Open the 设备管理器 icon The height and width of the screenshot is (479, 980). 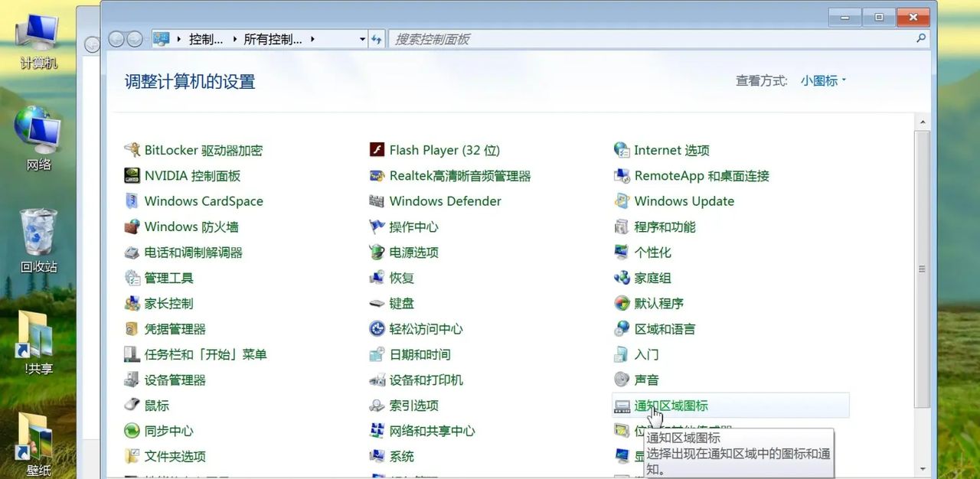pos(132,380)
